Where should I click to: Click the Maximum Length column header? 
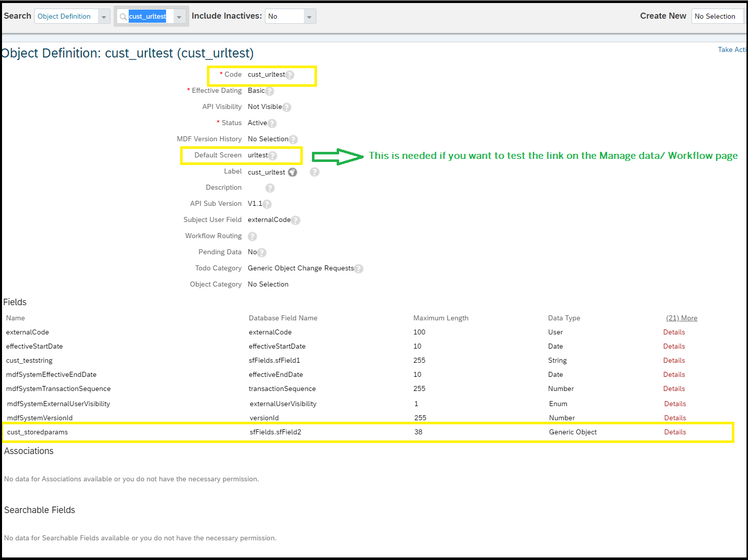pos(441,318)
